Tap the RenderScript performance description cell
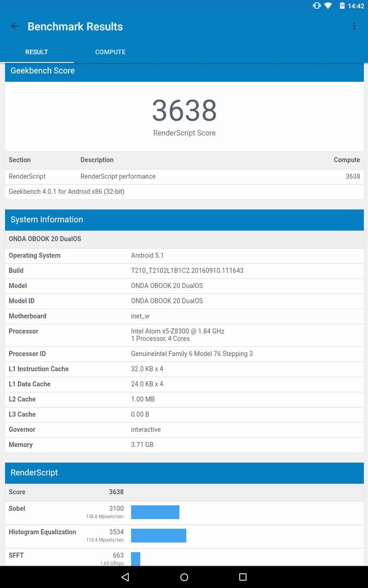This screenshot has width=368, height=588. pos(118,176)
